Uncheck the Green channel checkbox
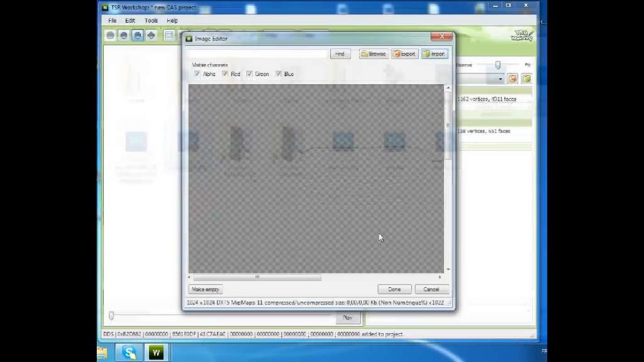 250,74
